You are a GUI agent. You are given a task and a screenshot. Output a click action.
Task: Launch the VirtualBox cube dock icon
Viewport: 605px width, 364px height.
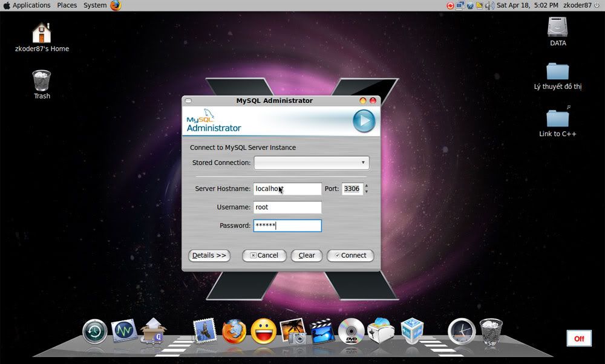point(411,331)
